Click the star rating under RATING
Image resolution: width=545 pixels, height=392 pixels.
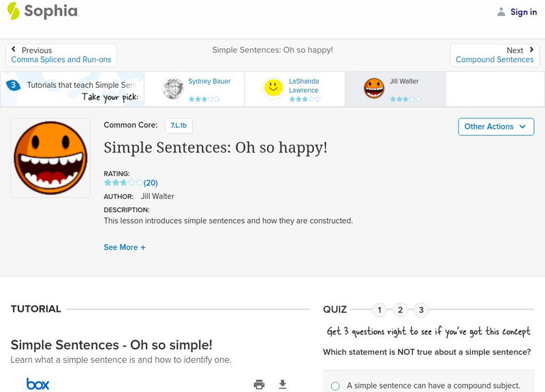(123, 182)
